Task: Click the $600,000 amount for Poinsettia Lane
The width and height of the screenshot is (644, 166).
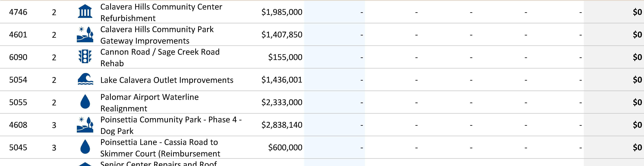Action: [285, 147]
